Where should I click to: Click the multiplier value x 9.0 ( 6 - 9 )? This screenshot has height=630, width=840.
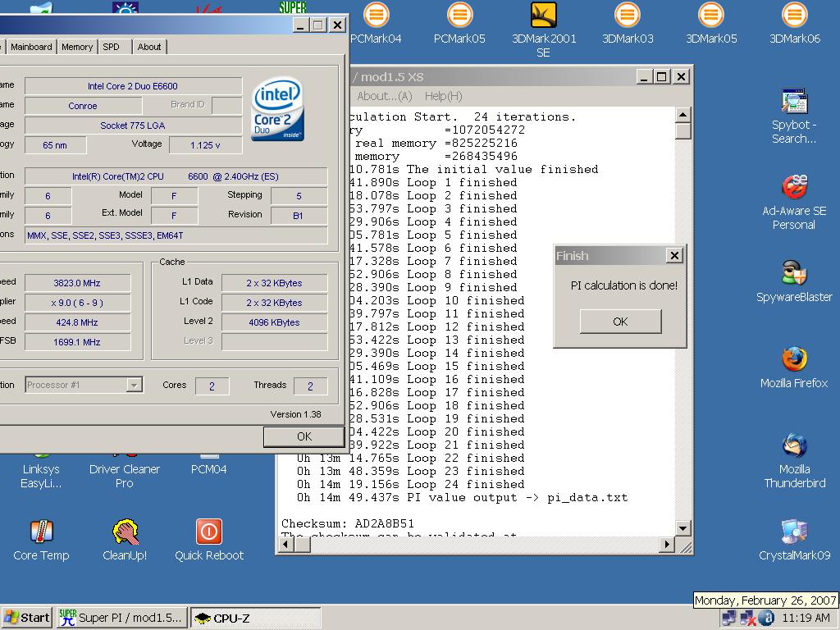pyautogui.click(x=77, y=303)
